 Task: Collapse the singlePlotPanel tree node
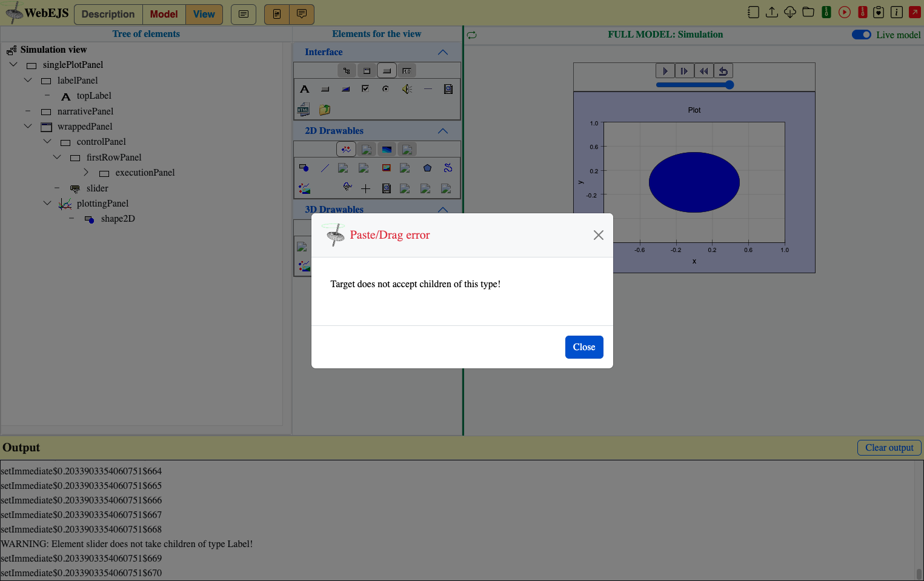13,64
